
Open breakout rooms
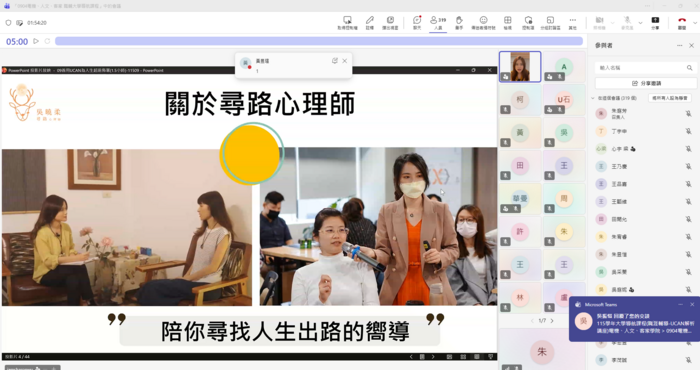tap(550, 22)
